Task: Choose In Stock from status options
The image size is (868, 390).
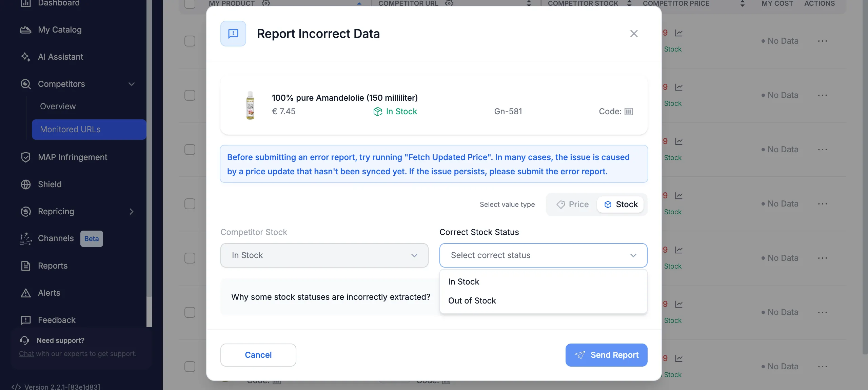Action: pyautogui.click(x=544, y=282)
